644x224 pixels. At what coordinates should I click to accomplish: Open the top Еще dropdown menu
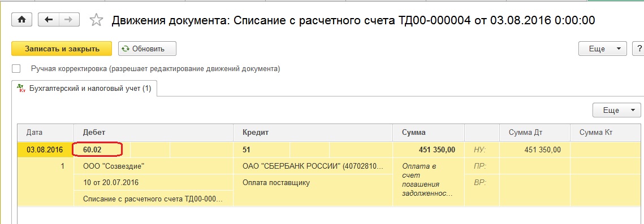point(603,49)
